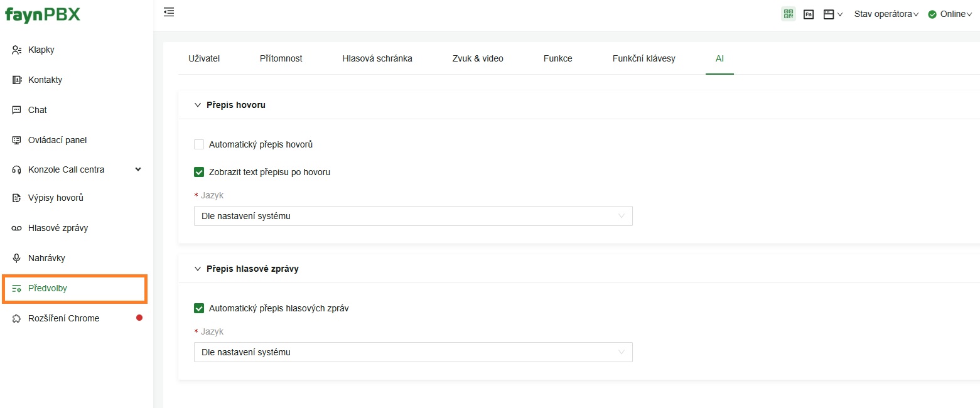The height and width of the screenshot is (408, 980).
Task: Click the Fn function keys icon
Action: pos(809,14)
